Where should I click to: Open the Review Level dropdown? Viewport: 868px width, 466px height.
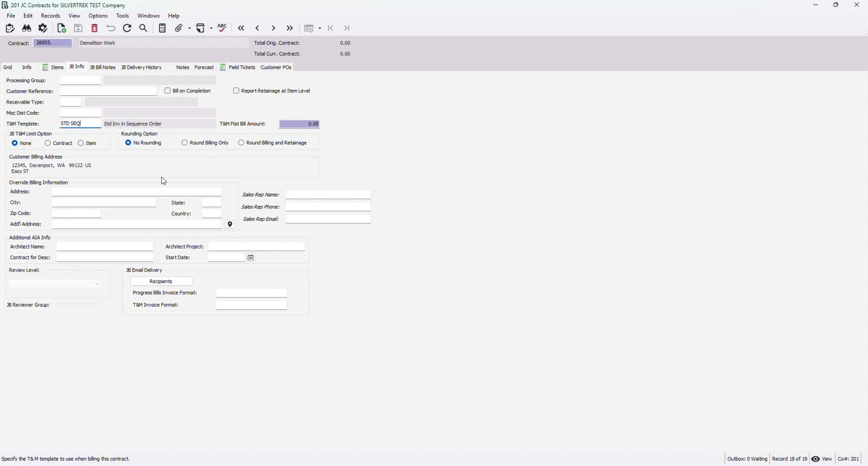[55, 283]
